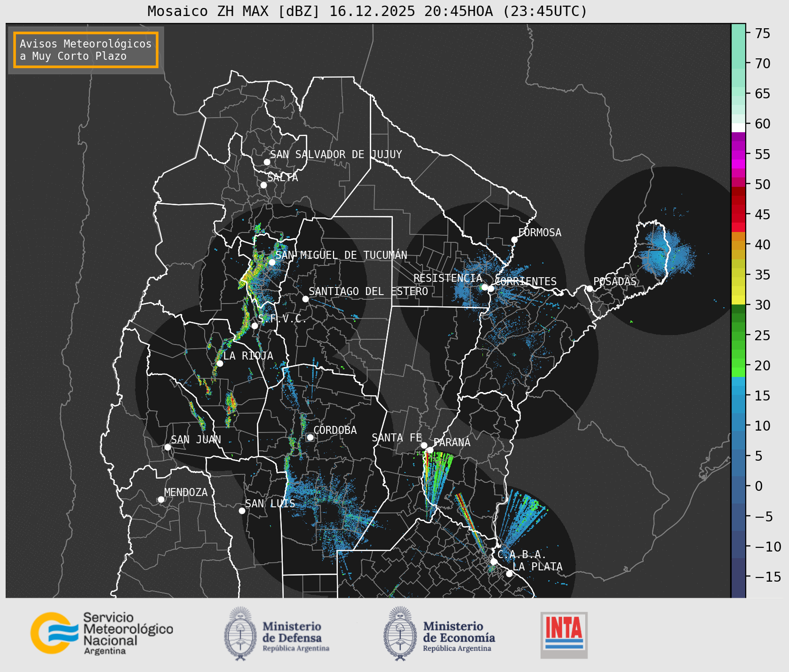Click the Santa Fe city marker
Screen dimensions: 789x672
tap(424, 445)
